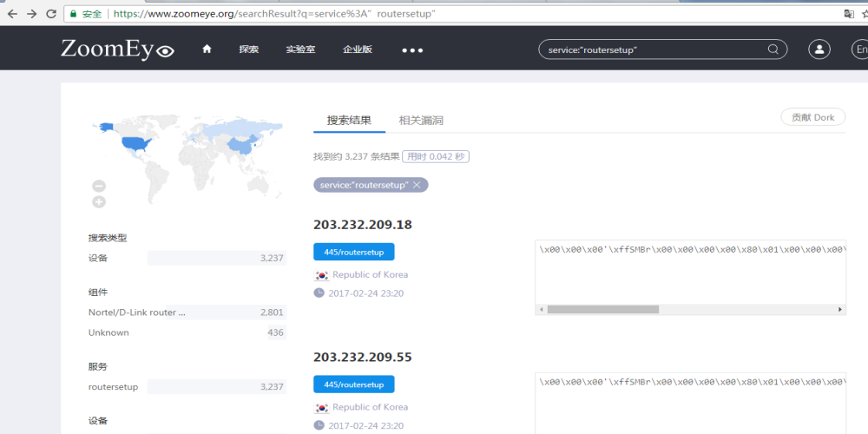Go to home via house icon
Viewport: 868px width, 434px height.
click(x=207, y=49)
